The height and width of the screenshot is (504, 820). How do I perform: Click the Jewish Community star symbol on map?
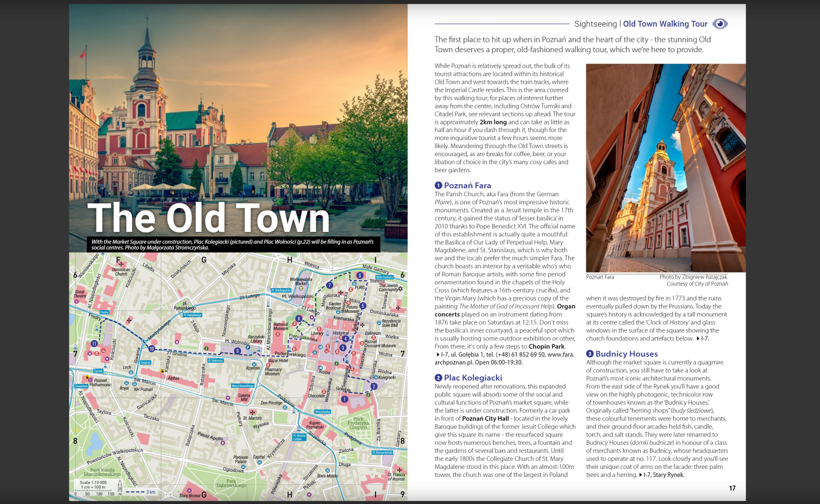tap(400, 289)
